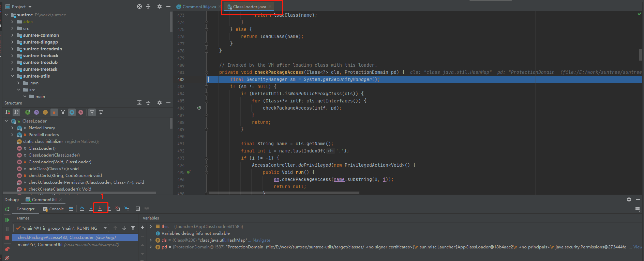
Task: Expand the suntree-common folder
Action: pyautogui.click(x=13, y=35)
